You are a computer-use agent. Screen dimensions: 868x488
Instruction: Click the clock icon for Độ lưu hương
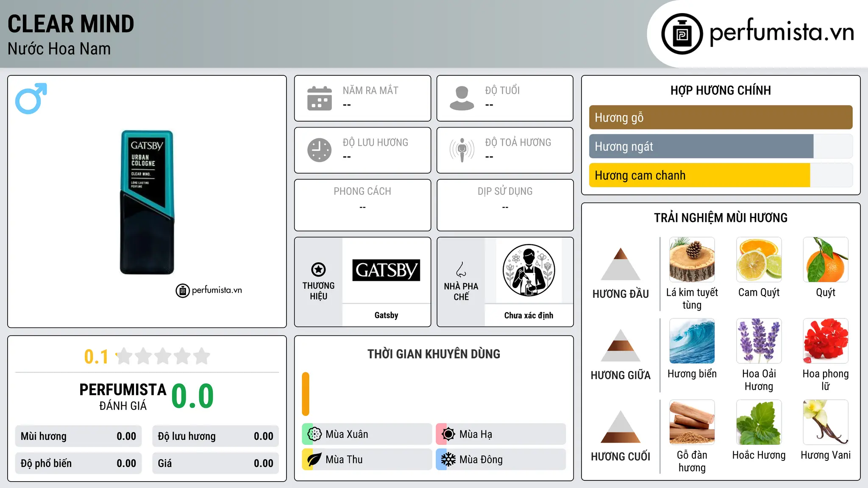tap(320, 150)
